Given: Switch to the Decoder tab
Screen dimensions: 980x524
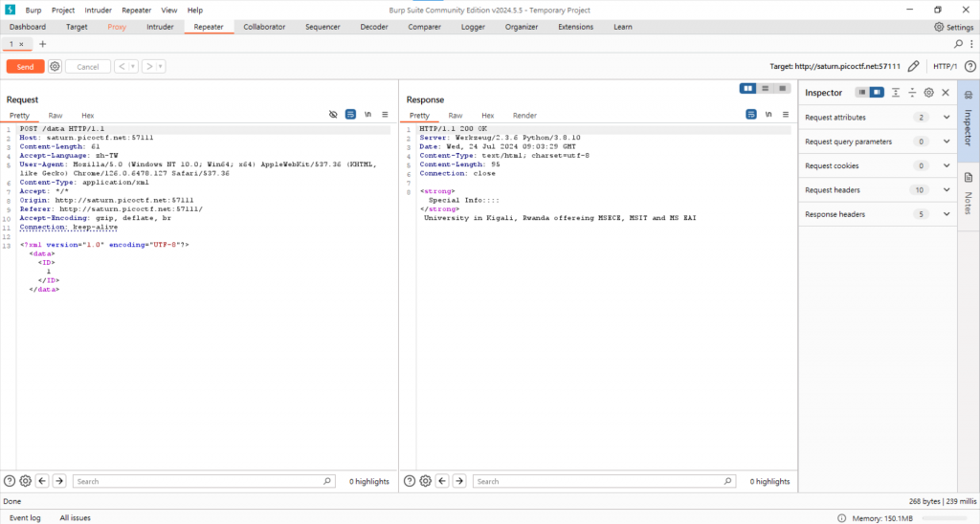Looking at the screenshot, I should [374, 27].
